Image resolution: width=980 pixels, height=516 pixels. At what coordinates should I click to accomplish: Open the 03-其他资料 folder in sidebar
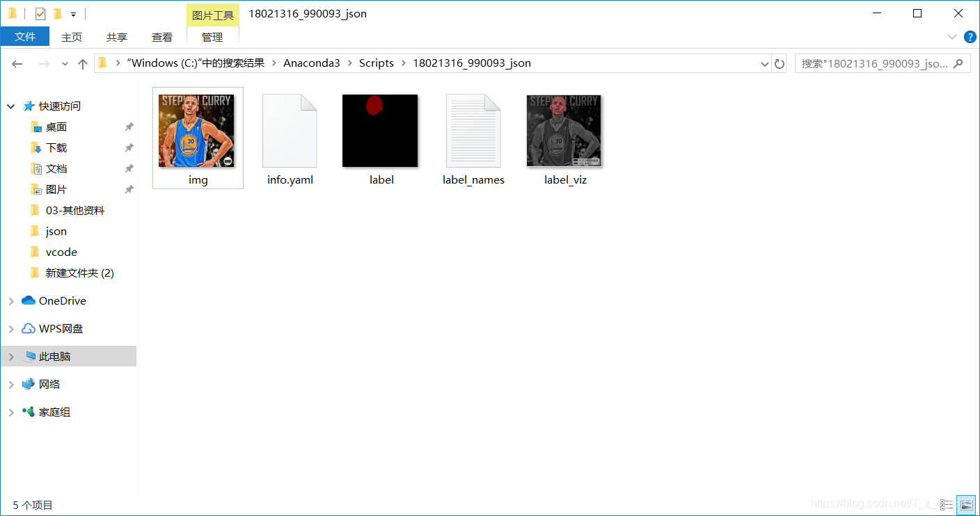coord(75,211)
